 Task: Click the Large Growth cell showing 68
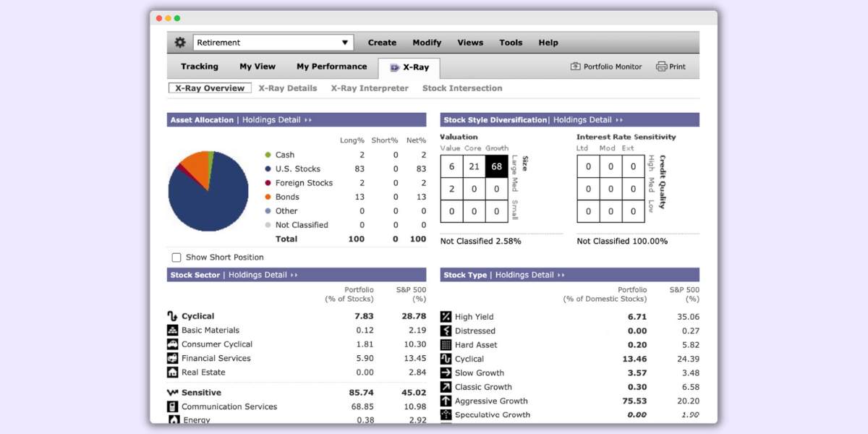[496, 166]
